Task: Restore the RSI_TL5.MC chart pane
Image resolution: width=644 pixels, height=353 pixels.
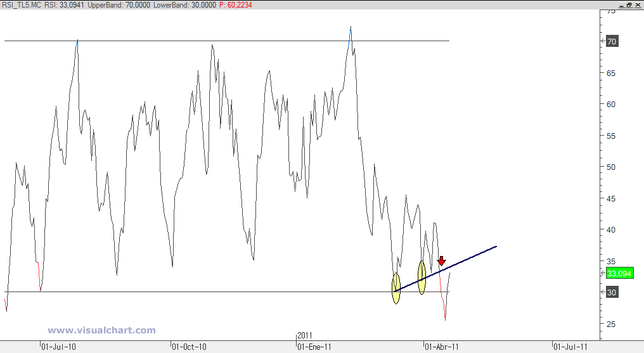Action: (629, 5)
